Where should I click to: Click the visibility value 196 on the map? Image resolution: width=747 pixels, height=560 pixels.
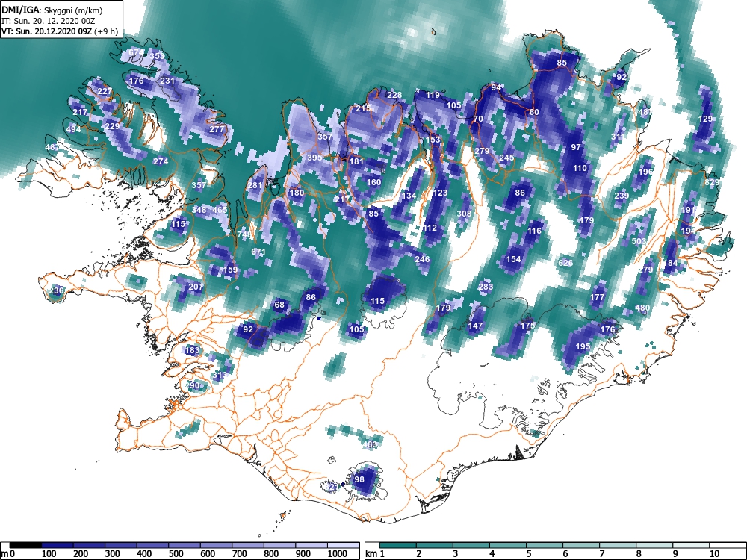point(645,172)
